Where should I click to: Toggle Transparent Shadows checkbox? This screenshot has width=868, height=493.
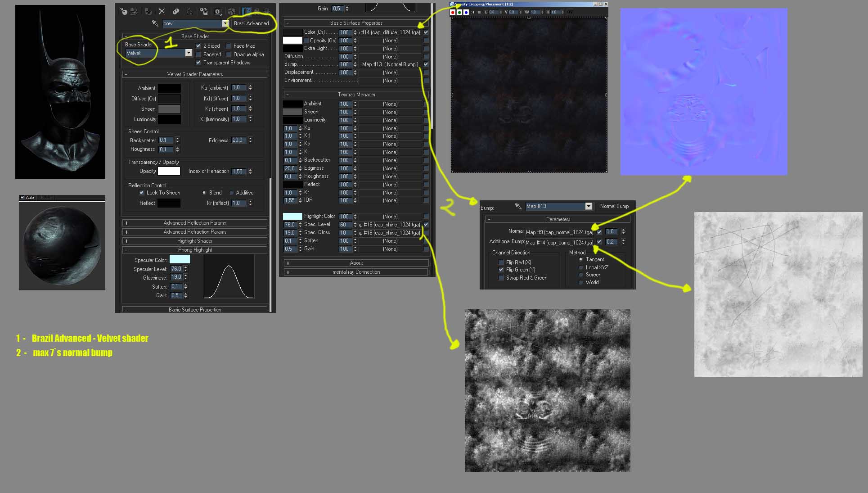[198, 63]
